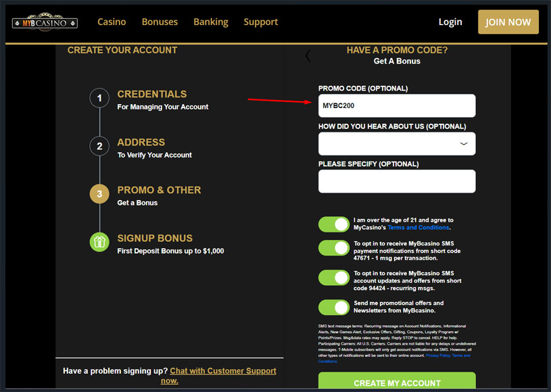Select step 3 Promo & Other circle
551x392 pixels.
(99, 194)
